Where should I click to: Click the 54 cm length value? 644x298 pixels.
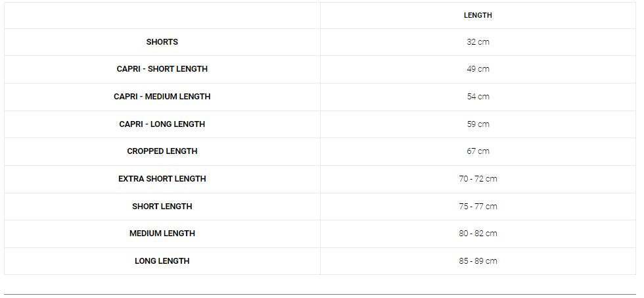(478, 97)
